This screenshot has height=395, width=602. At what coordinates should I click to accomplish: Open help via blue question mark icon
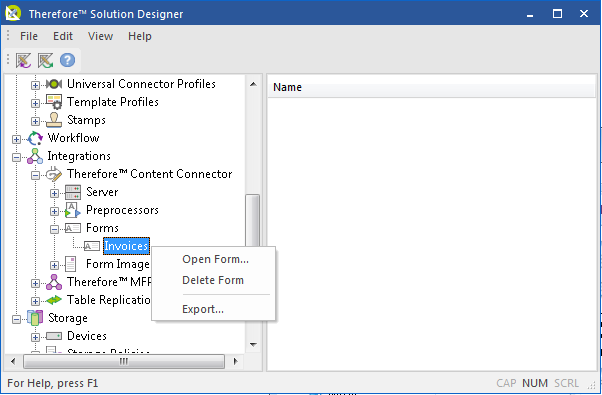67,61
